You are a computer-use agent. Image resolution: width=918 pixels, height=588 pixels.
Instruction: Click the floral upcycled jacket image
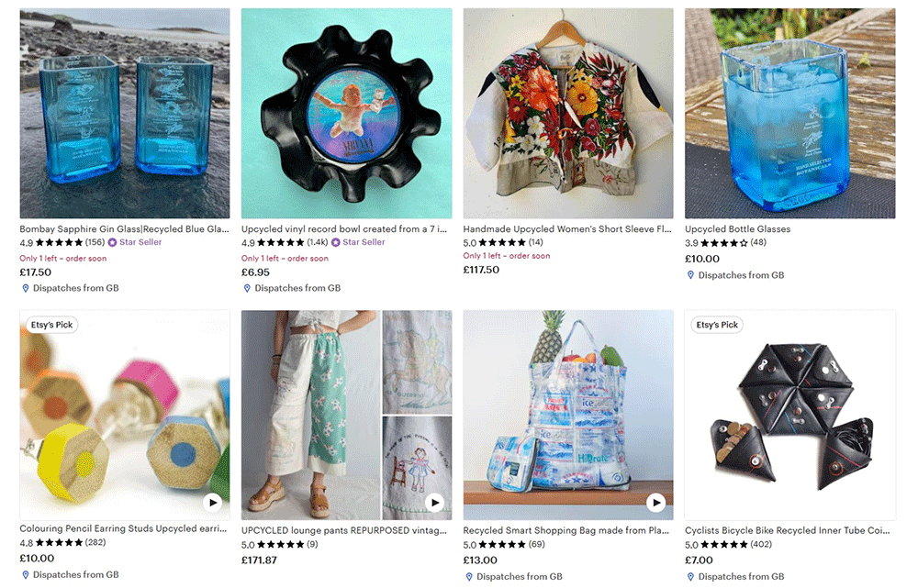[568, 114]
